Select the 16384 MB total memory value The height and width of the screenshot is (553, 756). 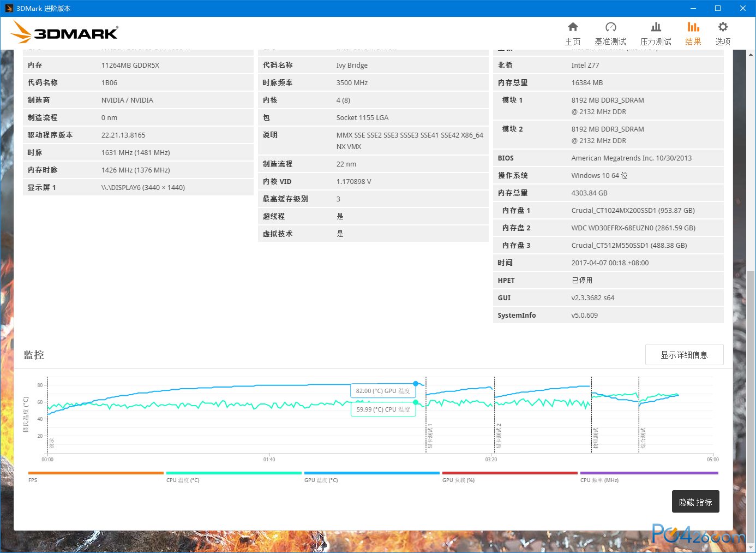click(x=587, y=83)
